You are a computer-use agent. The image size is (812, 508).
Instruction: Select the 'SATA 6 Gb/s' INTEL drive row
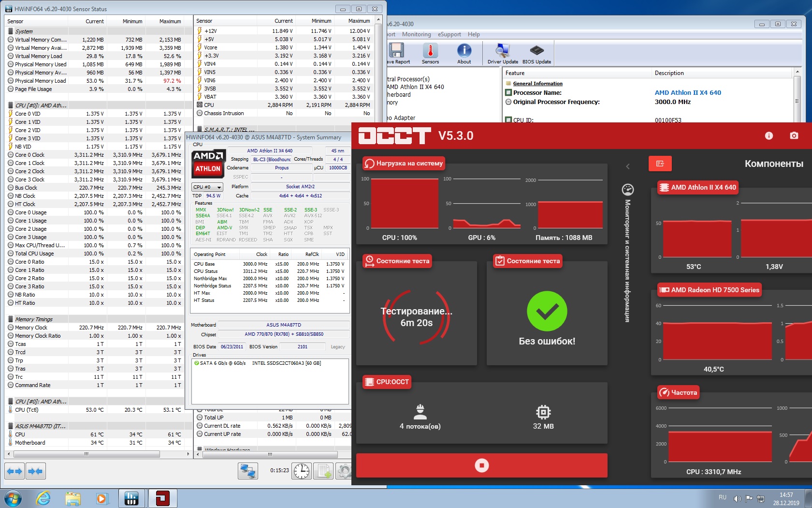pyautogui.click(x=270, y=363)
